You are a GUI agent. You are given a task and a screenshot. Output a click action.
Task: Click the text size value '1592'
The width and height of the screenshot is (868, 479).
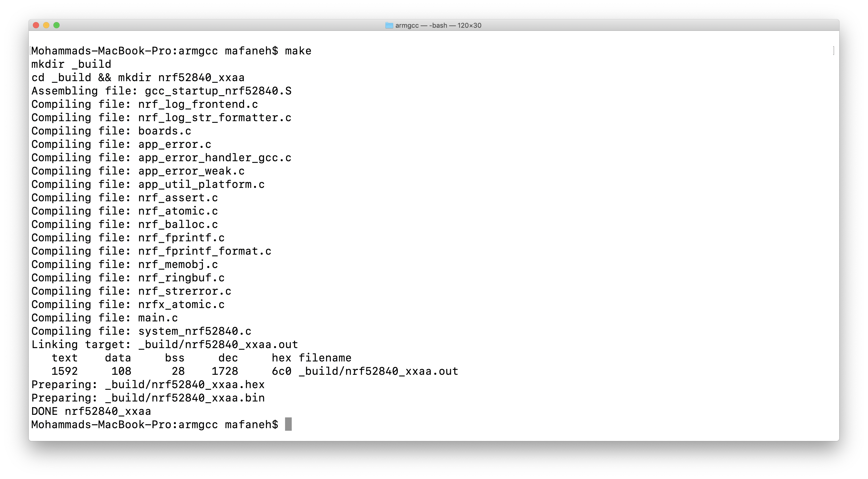pos(64,371)
